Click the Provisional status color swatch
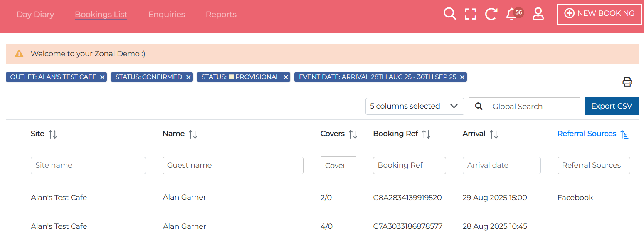 click(x=232, y=77)
